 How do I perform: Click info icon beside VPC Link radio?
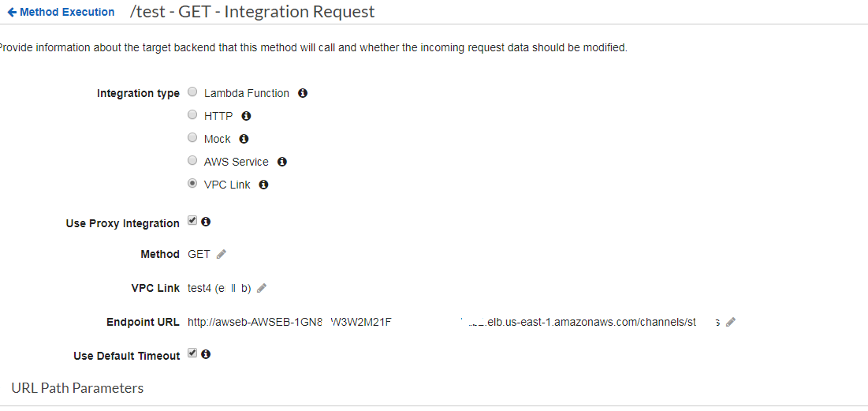coord(263,185)
